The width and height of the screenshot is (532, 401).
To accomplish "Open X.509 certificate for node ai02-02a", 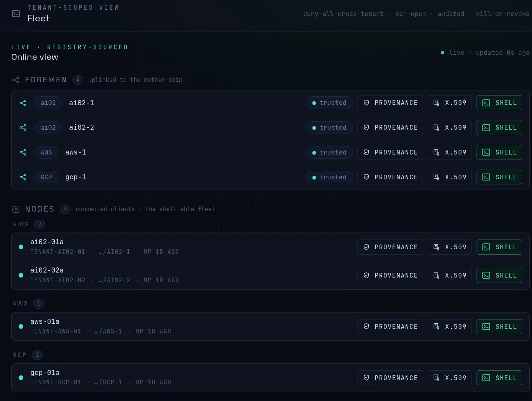I will tap(449, 276).
